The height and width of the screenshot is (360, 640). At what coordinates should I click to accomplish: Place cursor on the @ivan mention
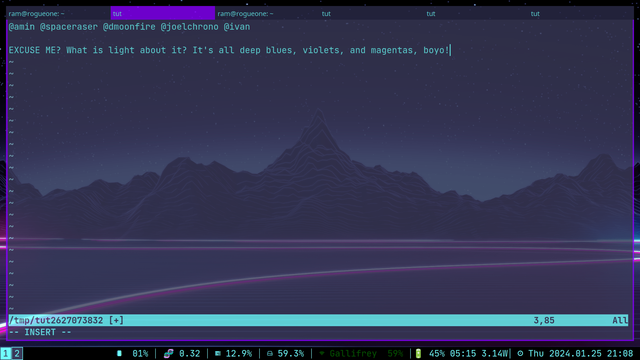[x=237, y=27]
